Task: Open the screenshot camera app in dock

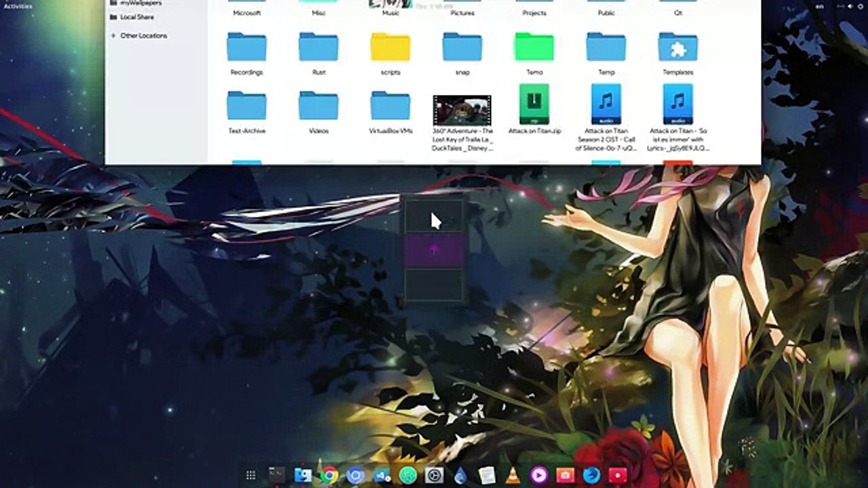Action: pos(565,476)
